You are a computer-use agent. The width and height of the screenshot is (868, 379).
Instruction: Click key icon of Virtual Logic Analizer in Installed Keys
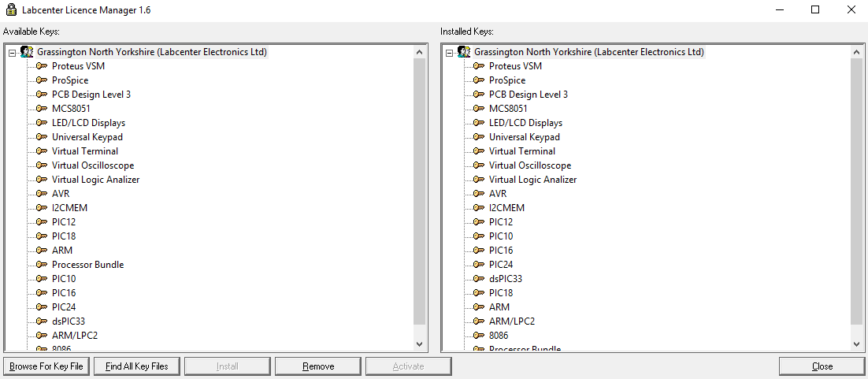point(480,180)
